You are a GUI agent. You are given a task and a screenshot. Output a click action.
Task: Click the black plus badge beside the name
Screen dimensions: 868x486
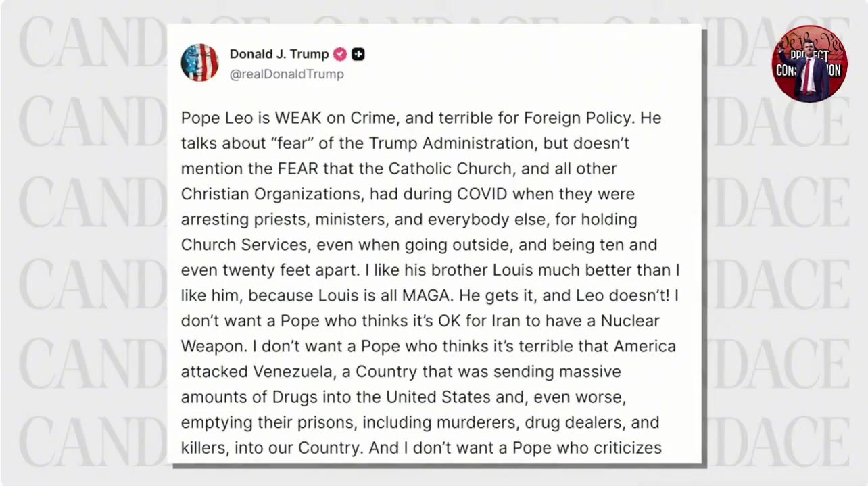click(358, 55)
